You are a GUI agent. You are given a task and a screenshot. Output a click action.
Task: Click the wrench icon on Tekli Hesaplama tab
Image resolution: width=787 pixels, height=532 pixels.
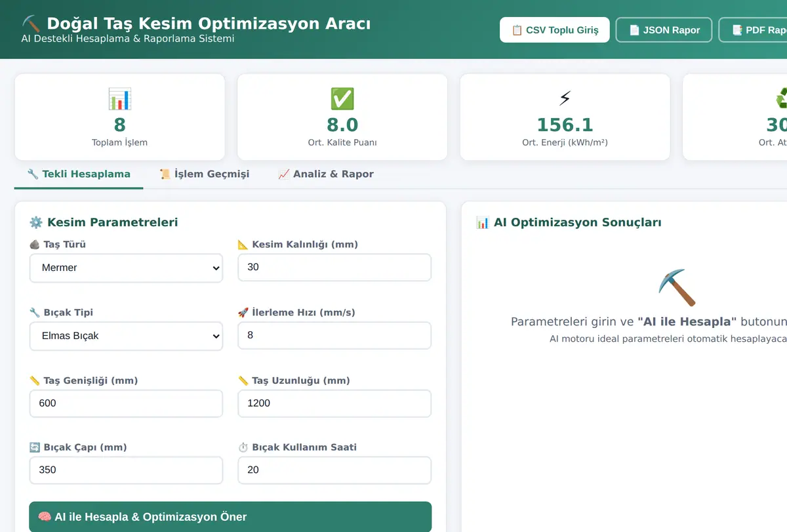33,174
